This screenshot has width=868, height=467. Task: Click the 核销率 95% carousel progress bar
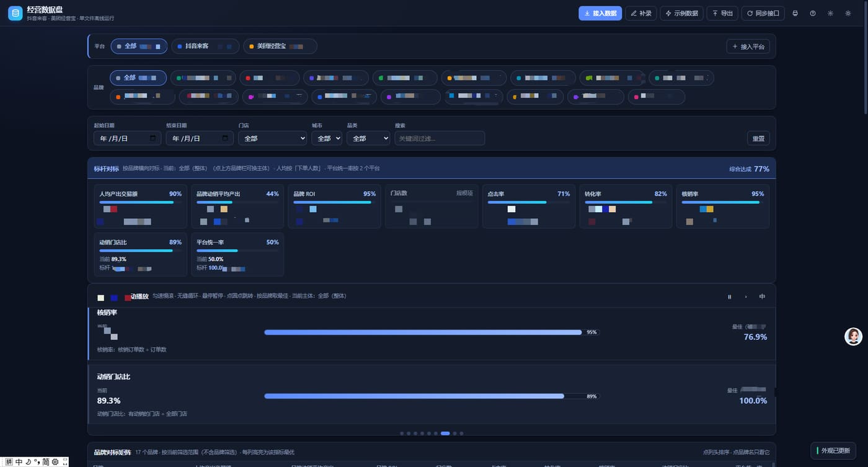coord(432,332)
